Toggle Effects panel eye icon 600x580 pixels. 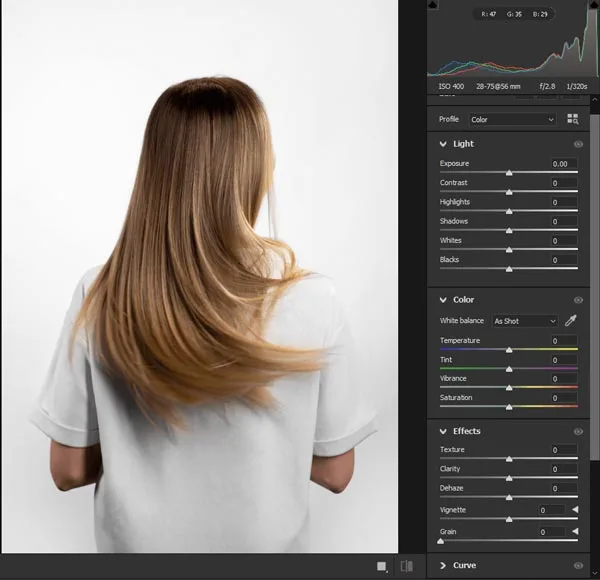tap(578, 432)
